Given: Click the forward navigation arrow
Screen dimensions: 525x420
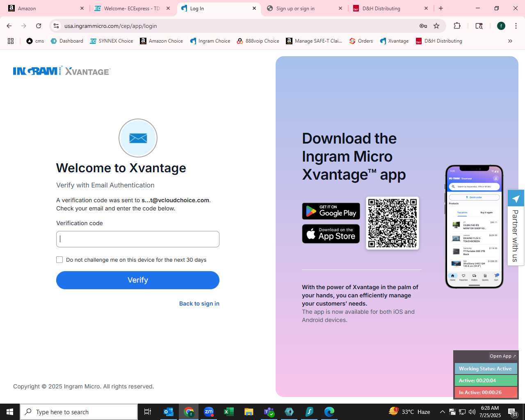Looking at the screenshot, I should [x=24, y=26].
